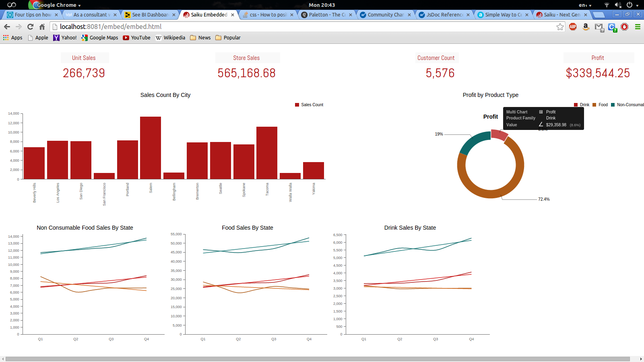
Task: Open the Adblock Plus extension
Action: (x=573, y=27)
